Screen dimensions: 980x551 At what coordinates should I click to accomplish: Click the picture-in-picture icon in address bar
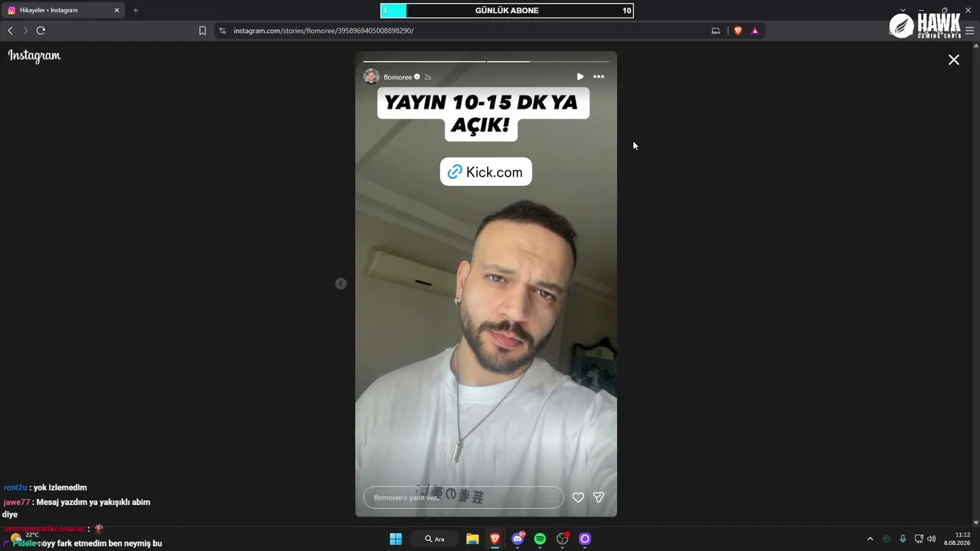coord(716,31)
